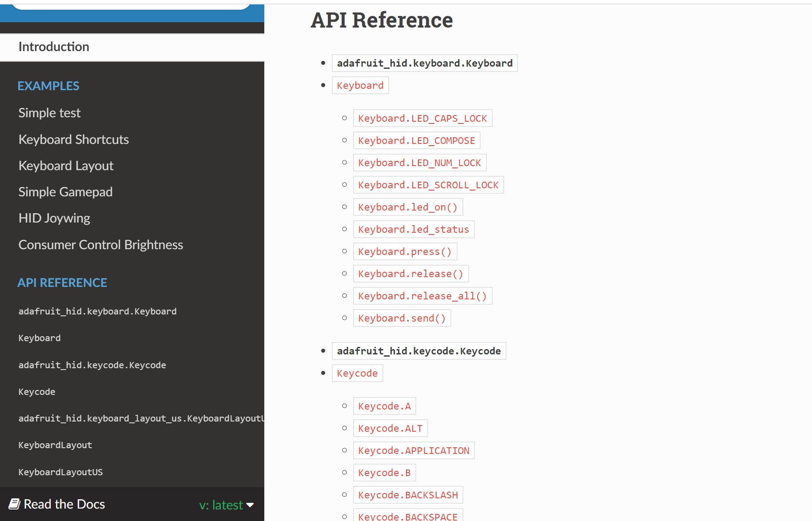Image resolution: width=812 pixels, height=521 pixels.
Task: Open adafruit_hid.keyboard.Keyboard link in content
Action: pos(425,63)
